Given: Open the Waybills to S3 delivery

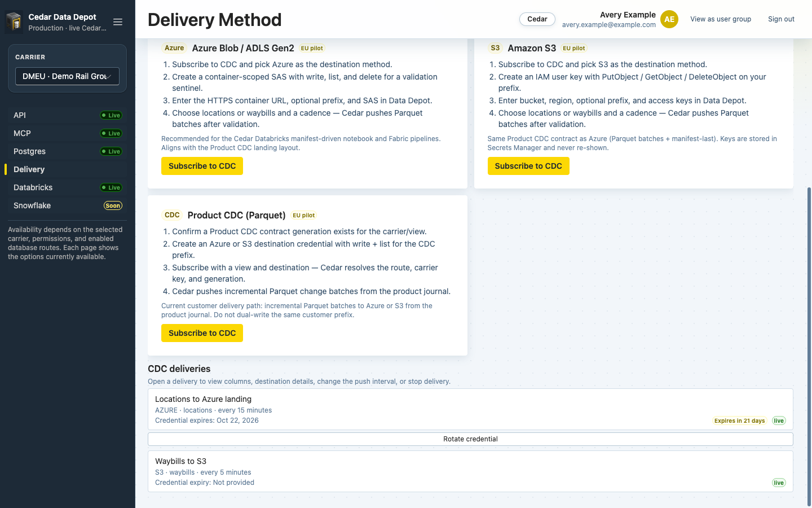Looking at the screenshot, I should [x=470, y=471].
